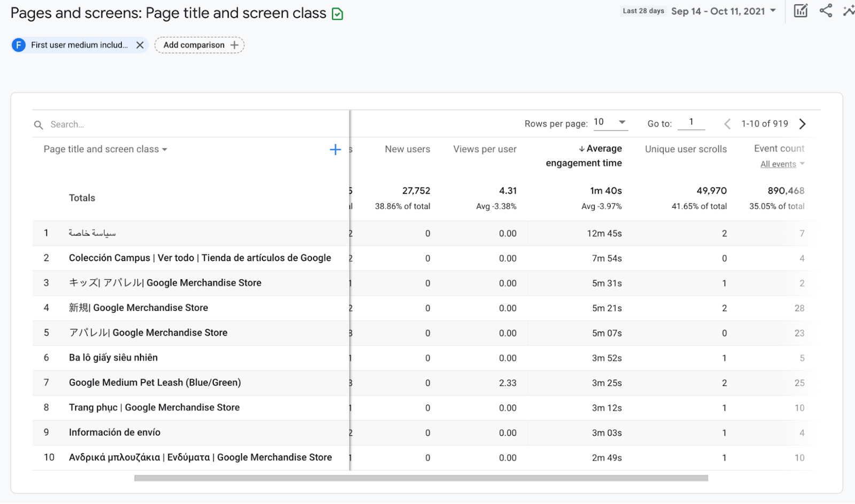
Task: Remove the First user medium filter
Action: [139, 45]
